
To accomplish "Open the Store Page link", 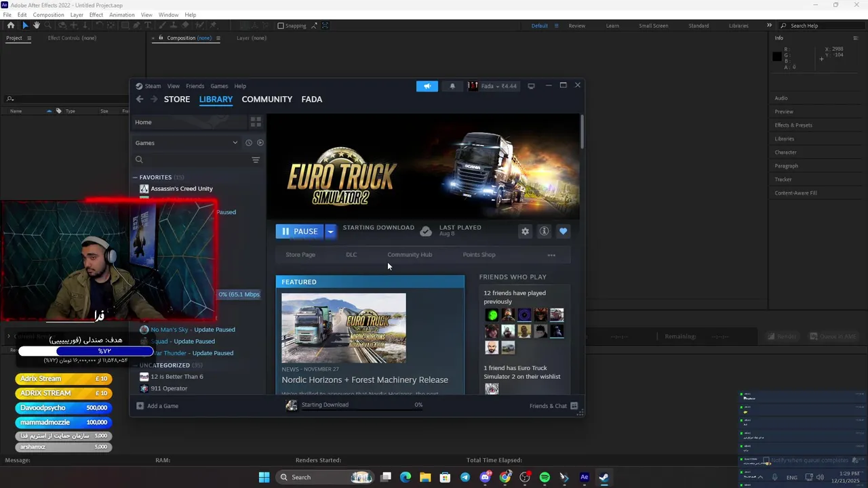I will tap(300, 255).
